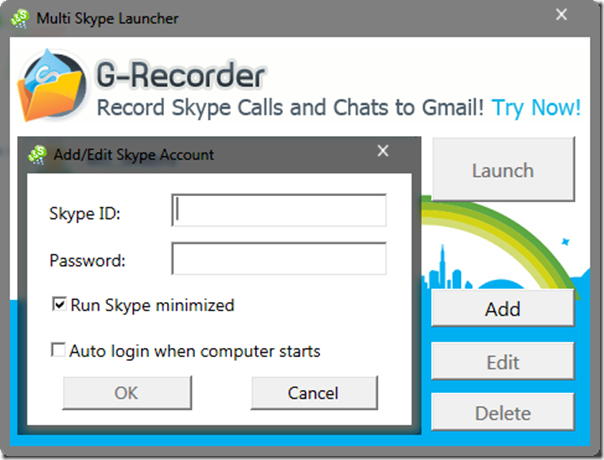Click the Delete button in main window
Screen dimensions: 604x460
tap(503, 412)
